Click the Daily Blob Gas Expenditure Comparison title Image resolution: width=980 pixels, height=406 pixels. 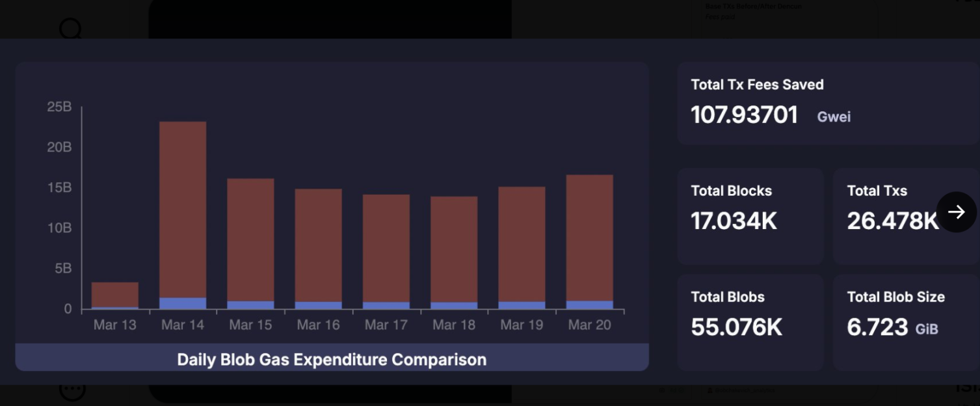click(x=332, y=359)
